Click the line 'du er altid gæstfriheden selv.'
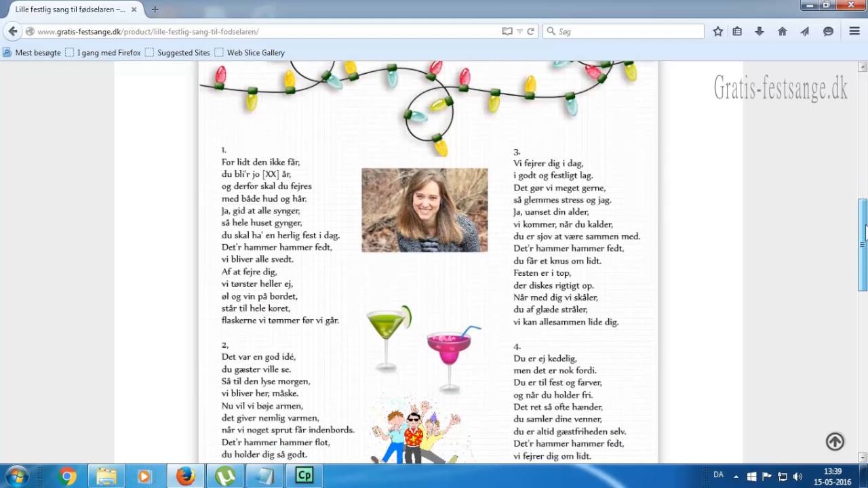Screen dimensions: 868x488 tap(570, 431)
